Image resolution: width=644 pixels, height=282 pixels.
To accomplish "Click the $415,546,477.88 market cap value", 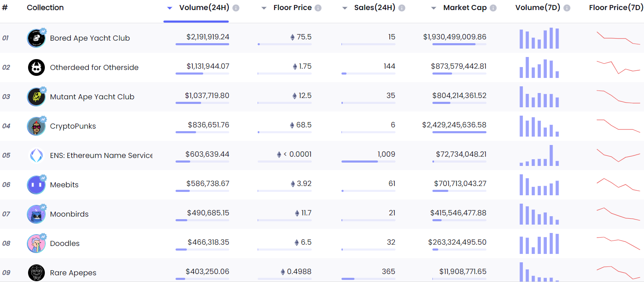I will (458, 213).
